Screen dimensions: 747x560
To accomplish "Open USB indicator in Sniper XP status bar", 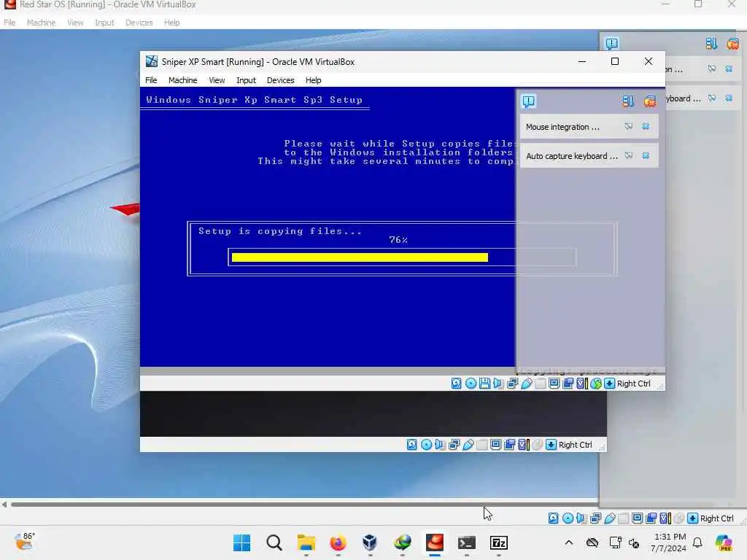I will pyautogui.click(x=527, y=384).
